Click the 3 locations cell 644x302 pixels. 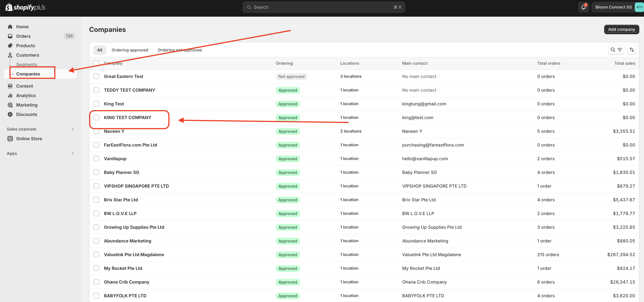[x=351, y=76]
